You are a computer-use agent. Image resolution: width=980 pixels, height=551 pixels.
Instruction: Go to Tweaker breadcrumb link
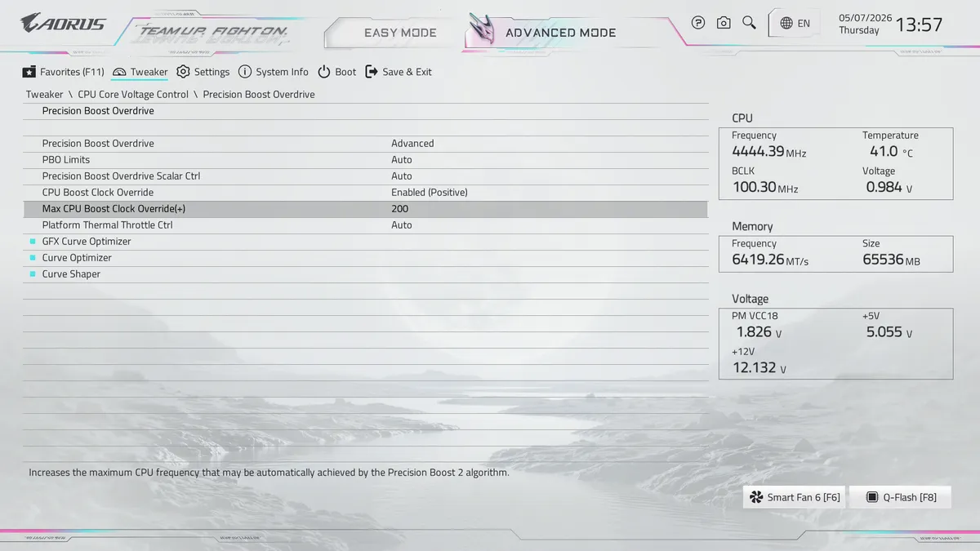[44, 95]
